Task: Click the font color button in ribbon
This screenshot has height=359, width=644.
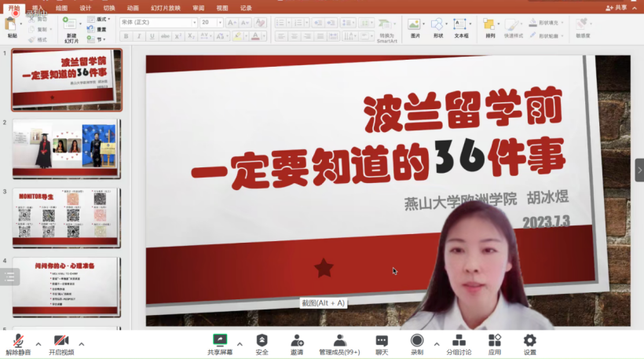Action: tap(257, 36)
